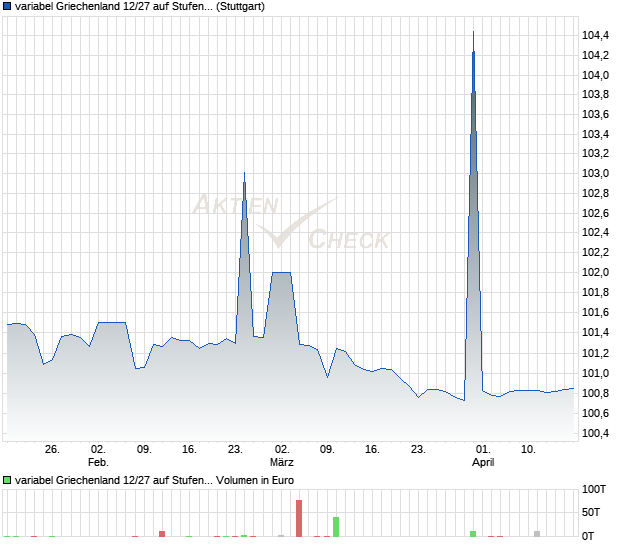Click the flat 102,0 price plateau in early March

pyautogui.click(x=281, y=272)
